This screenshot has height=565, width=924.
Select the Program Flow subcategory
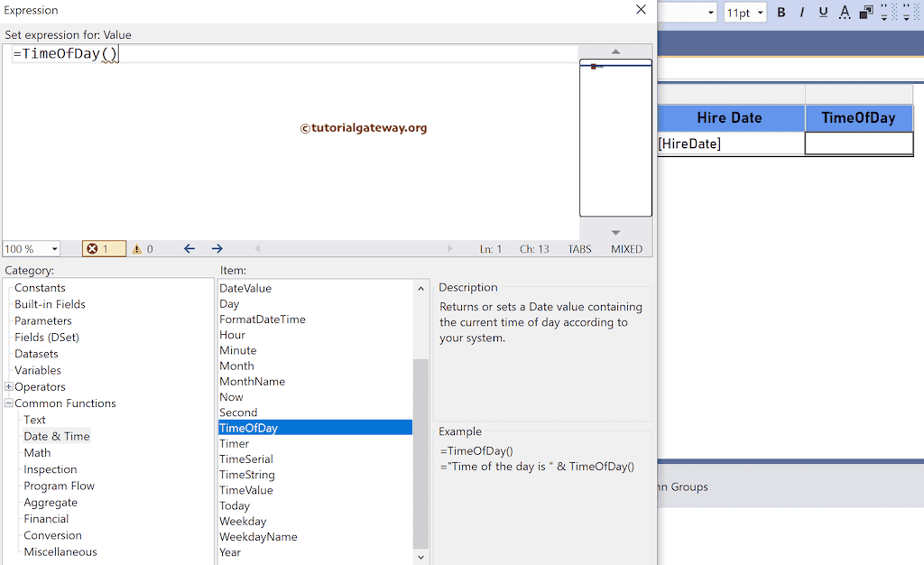tap(59, 486)
